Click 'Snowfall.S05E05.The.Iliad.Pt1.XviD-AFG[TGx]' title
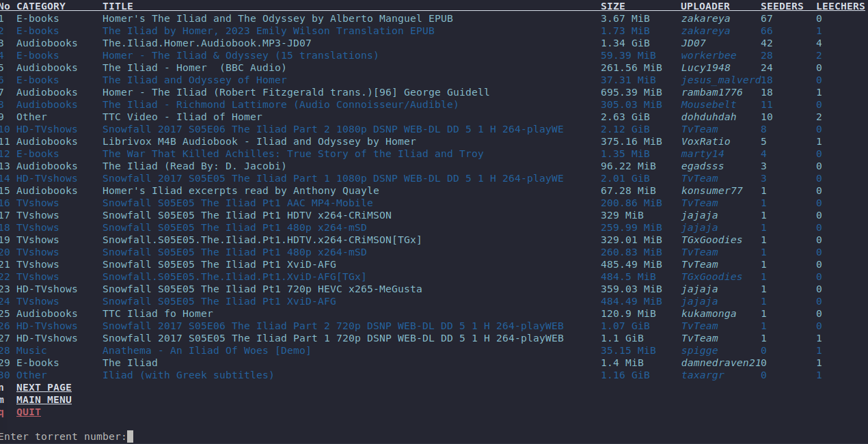Viewport: 868px width, 444px height. pyautogui.click(x=234, y=277)
